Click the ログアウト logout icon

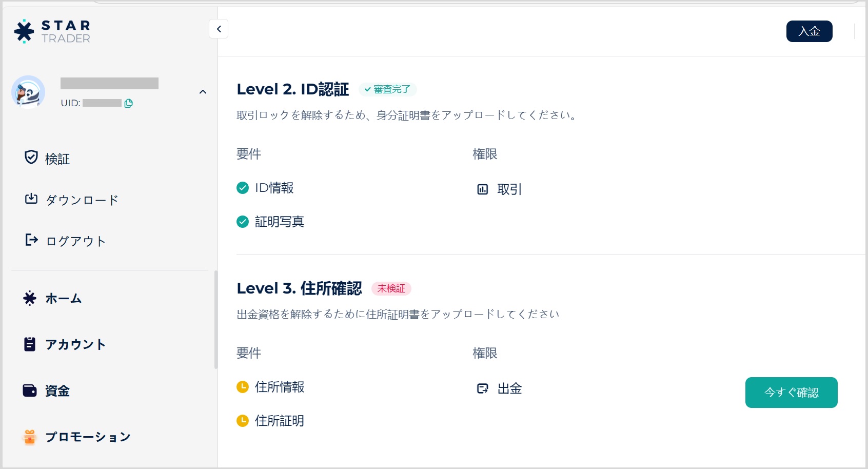pos(31,240)
